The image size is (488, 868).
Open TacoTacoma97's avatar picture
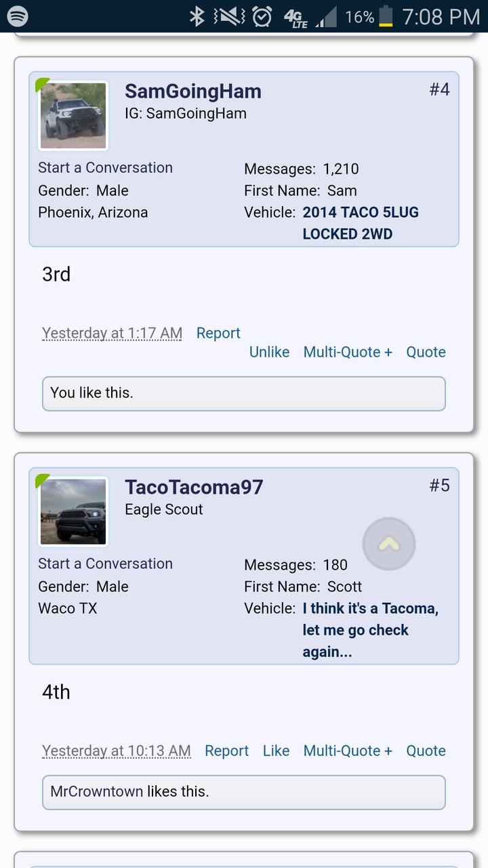[x=73, y=511]
